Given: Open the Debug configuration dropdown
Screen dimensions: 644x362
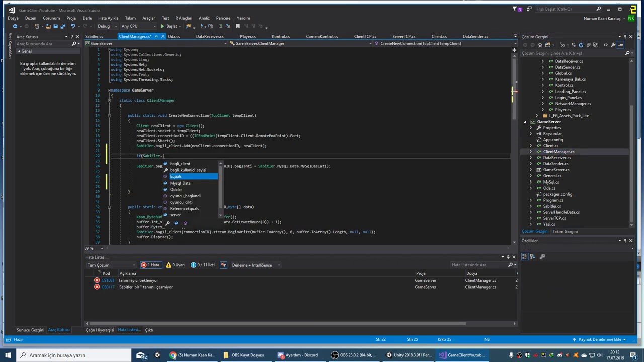Looking at the screenshot, I should click(x=106, y=26).
